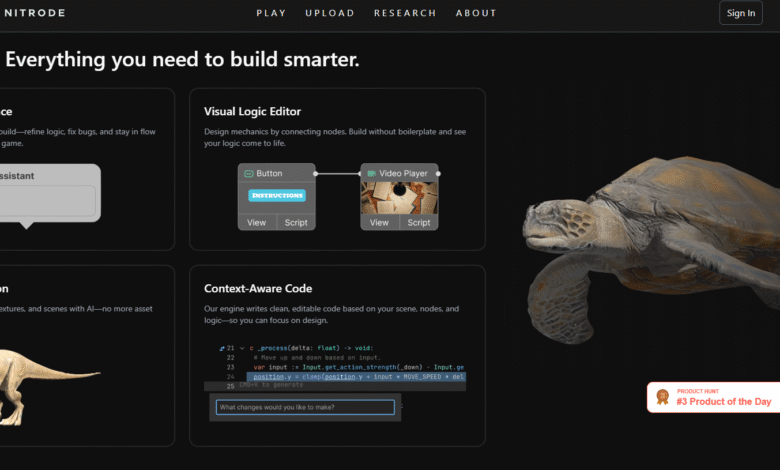Open the Research nav link
The height and width of the screenshot is (470, 780).
click(405, 13)
